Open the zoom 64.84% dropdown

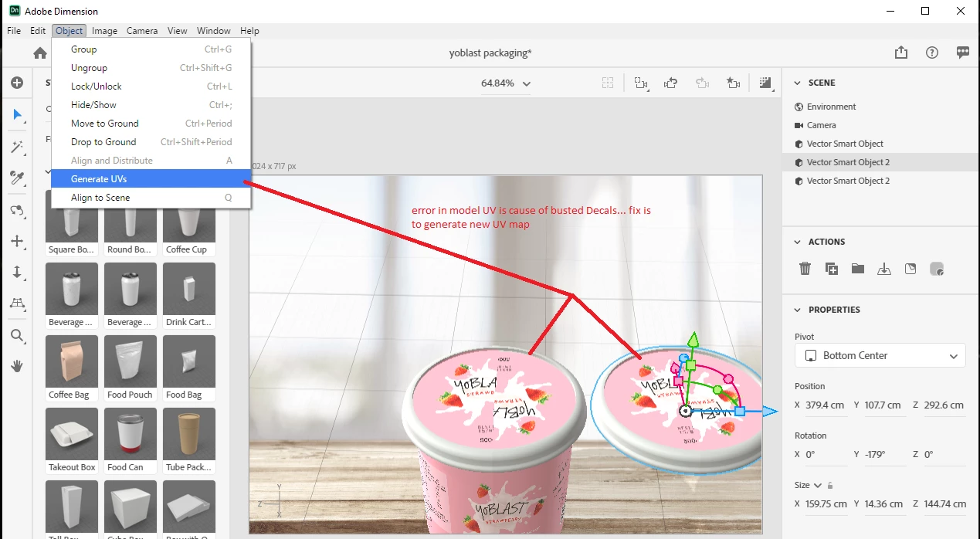tap(506, 83)
